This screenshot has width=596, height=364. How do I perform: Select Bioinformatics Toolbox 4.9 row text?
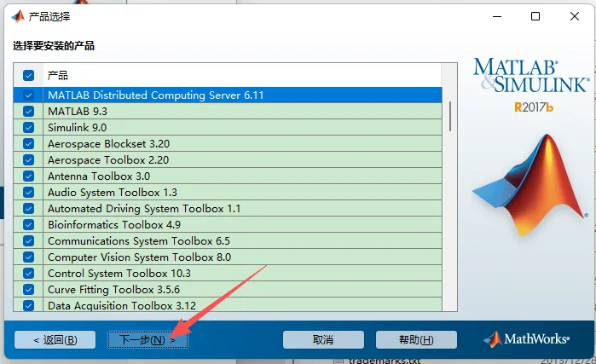[114, 225]
